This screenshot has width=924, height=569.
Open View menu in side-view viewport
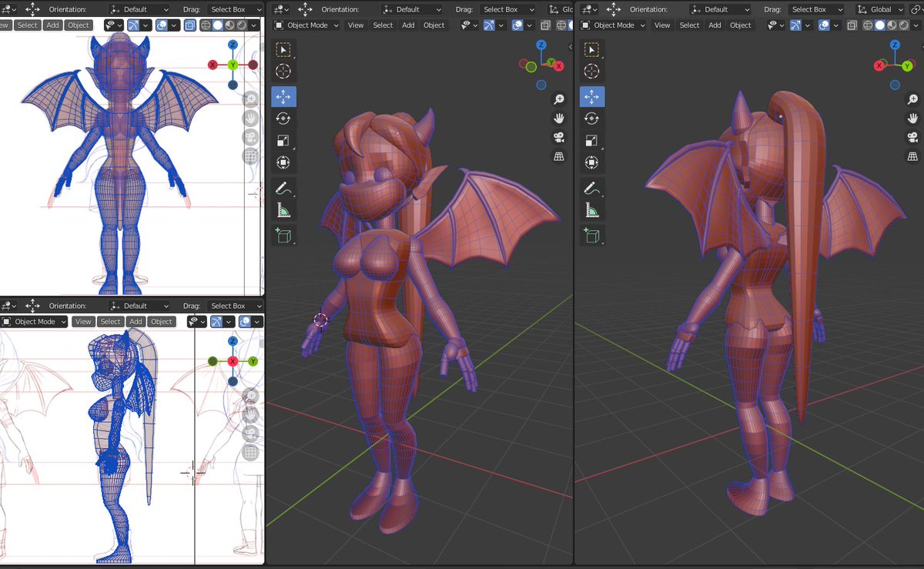click(83, 322)
